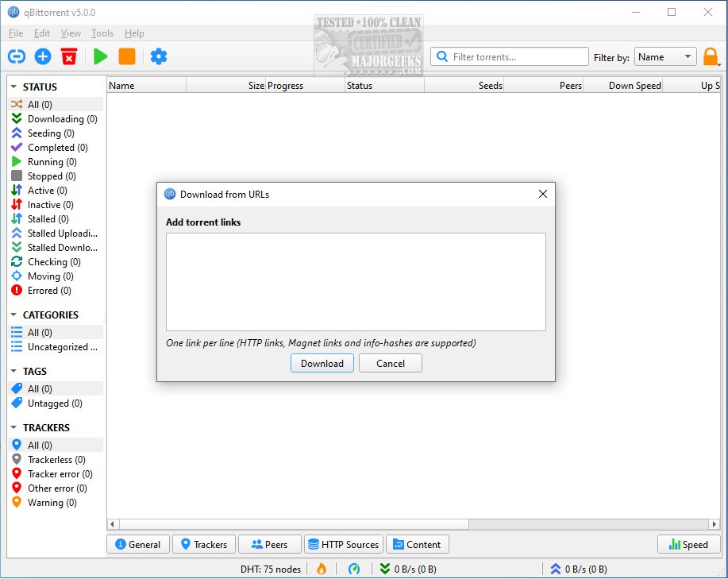Collapse the STATUS section

[x=13, y=87]
